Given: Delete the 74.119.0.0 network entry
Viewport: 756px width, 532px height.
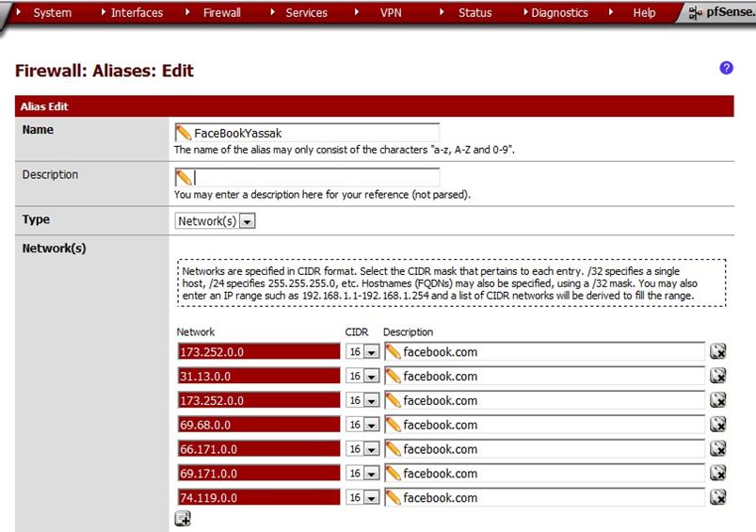Looking at the screenshot, I should point(718,497).
